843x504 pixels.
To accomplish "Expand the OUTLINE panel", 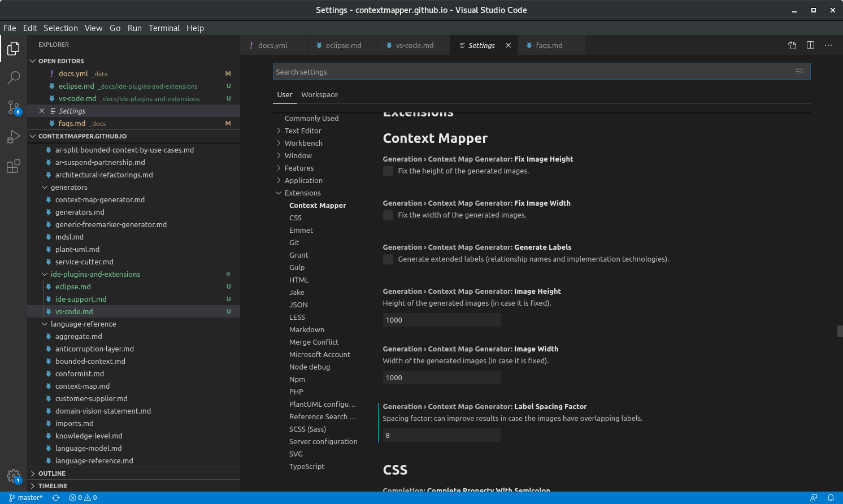I will coord(52,473).
